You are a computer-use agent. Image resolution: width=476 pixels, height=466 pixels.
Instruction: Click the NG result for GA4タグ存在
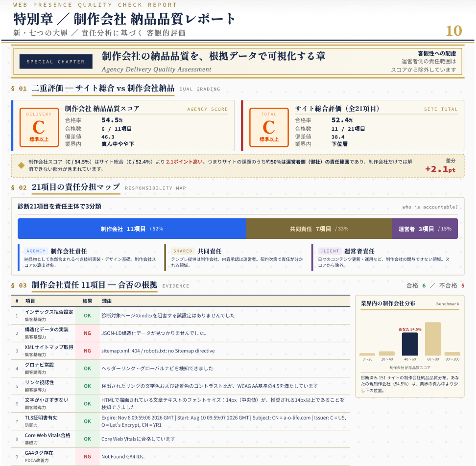pyautogui.click(x=88, y=456)
